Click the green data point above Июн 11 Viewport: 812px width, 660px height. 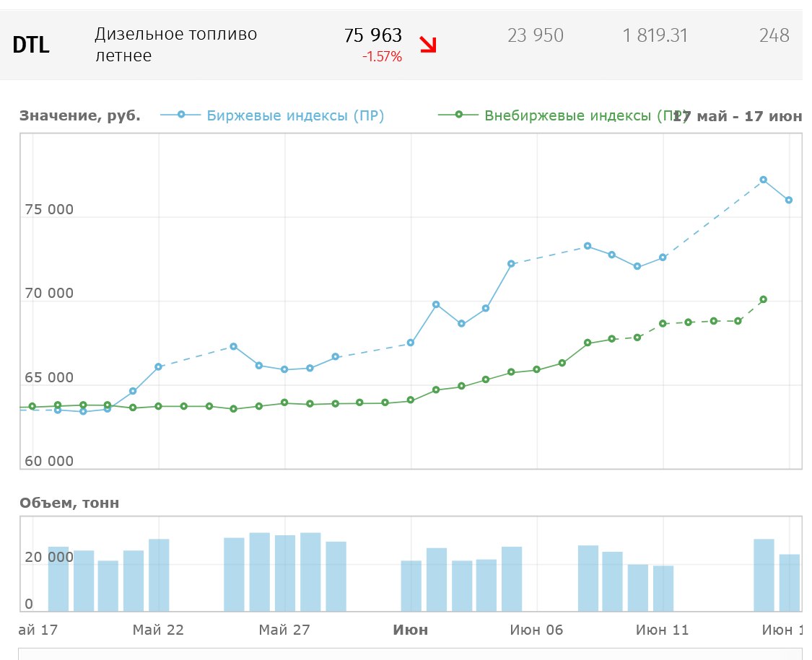663,324
